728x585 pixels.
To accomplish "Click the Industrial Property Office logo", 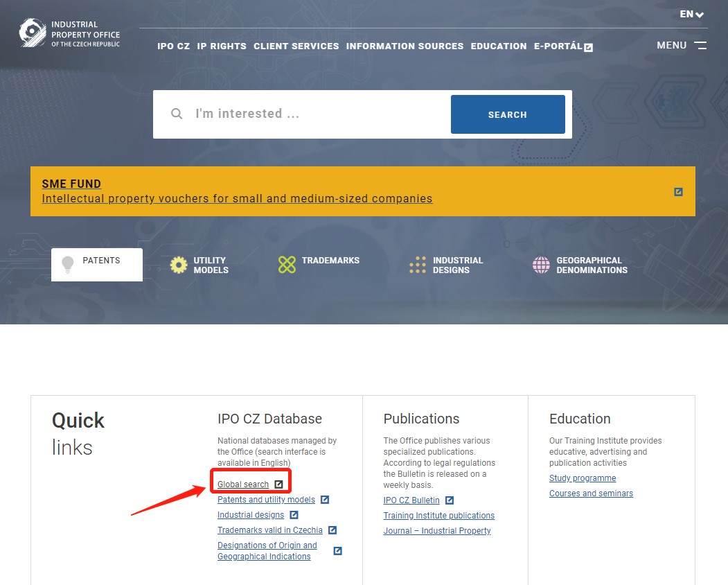I will click(69, 33).
